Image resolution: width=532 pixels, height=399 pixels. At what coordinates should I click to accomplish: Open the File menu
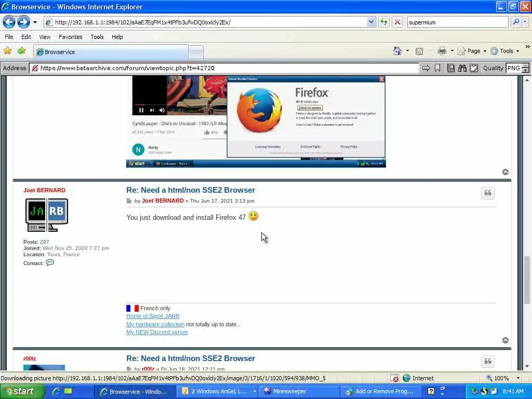9,37
